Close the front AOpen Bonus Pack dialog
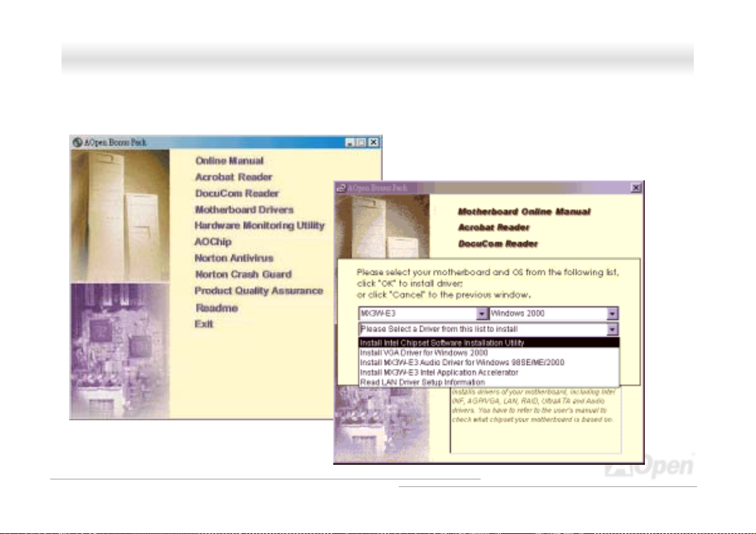Image resolution: width=756 pixels, height=534 pixels. coord(636,188)
